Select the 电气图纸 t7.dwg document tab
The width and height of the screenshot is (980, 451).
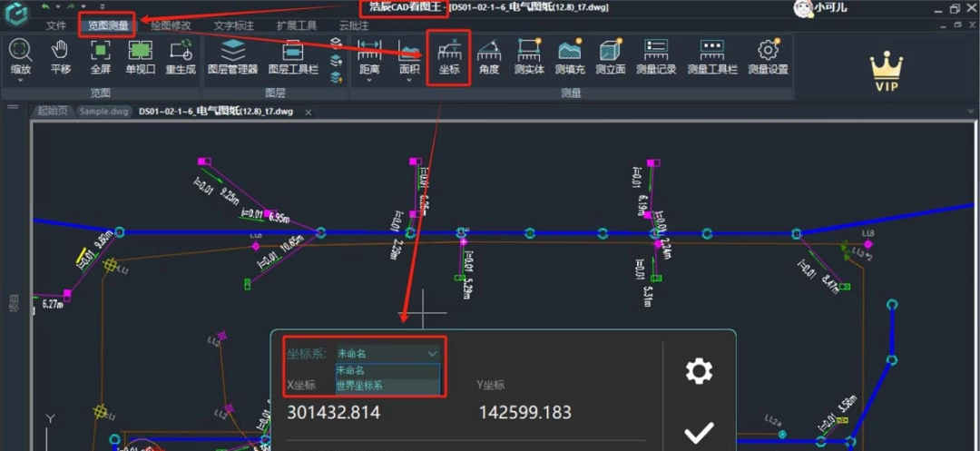(x=216, y=112)
